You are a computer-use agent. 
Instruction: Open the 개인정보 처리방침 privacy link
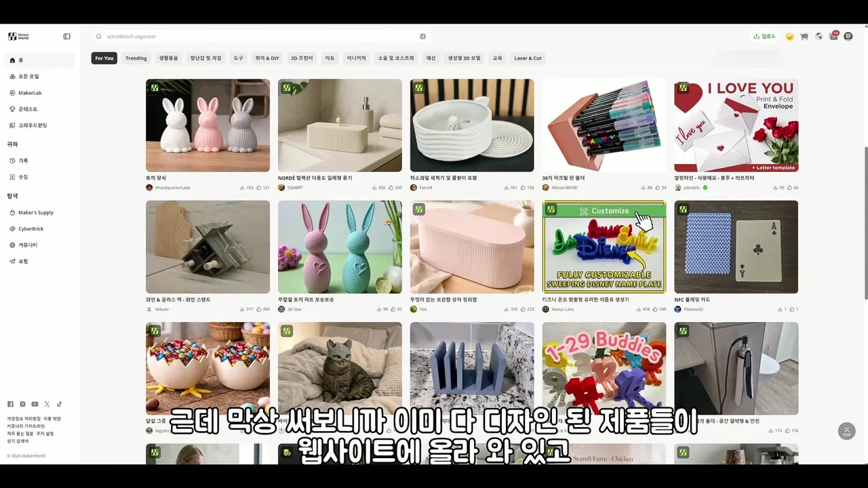[24, 419]
